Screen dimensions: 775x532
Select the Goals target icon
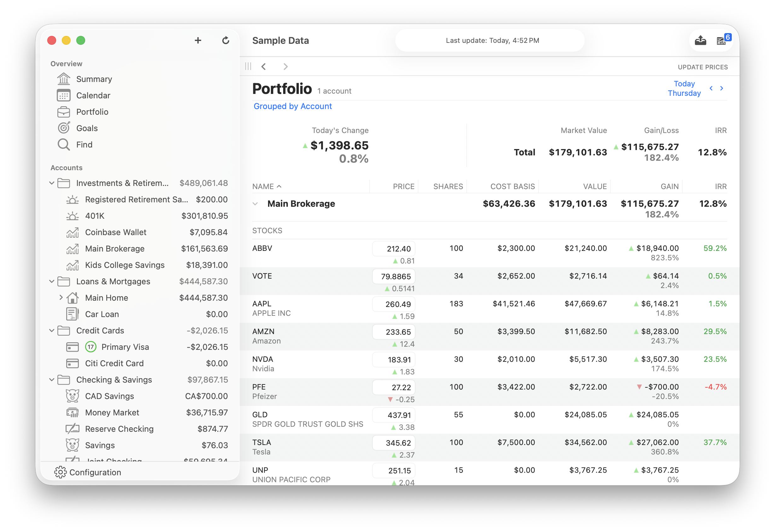pyautogui.click(x=64, y=128)
